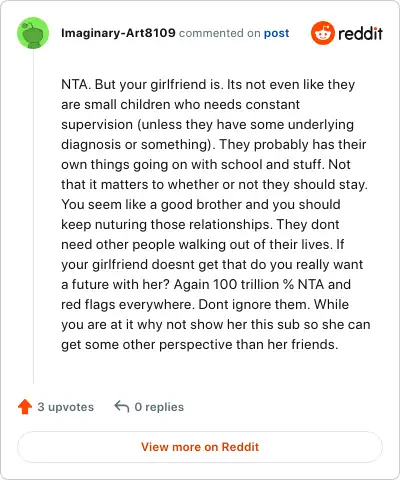Click the curved reply arrow icon
400x480 pixels.
122,407
